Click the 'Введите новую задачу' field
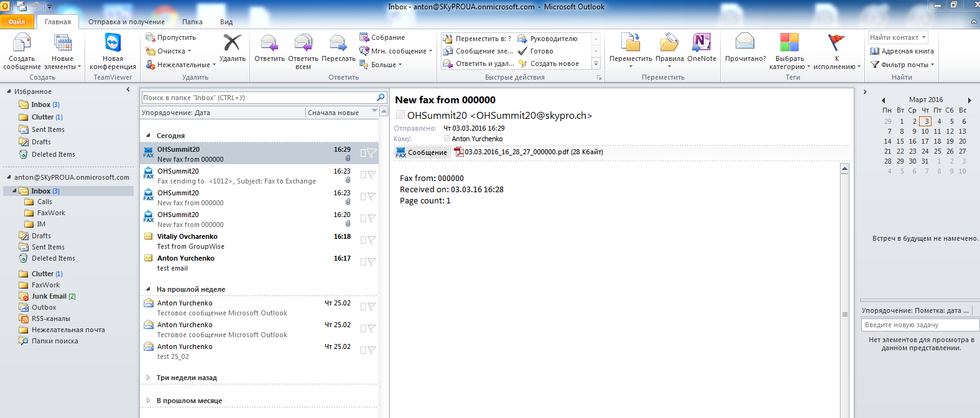This screenshot has width=980, height=418. [920, 325]
